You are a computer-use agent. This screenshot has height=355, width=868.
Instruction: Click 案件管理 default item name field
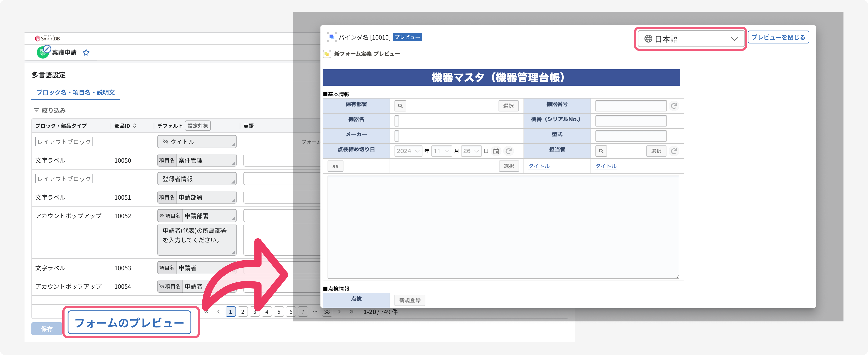(197, 160)
